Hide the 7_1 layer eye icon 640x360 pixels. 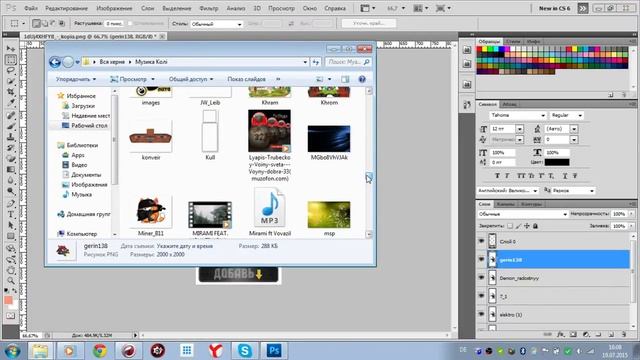click(x=481, y=296)
